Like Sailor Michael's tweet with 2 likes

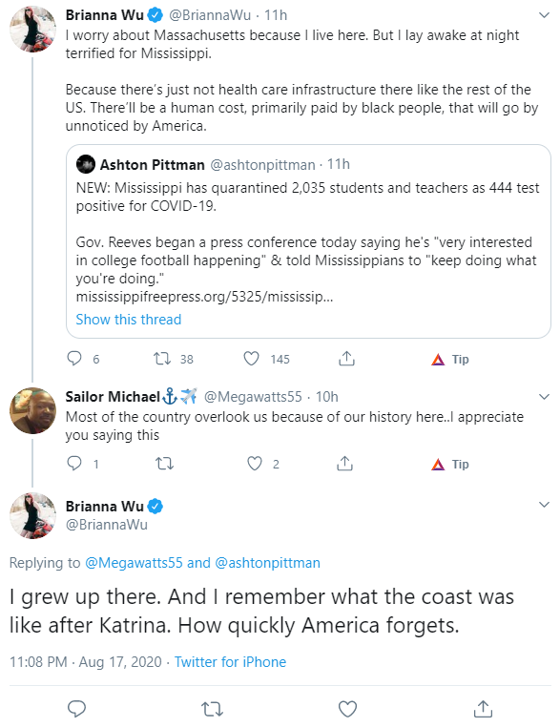click(x=254, y=464)
